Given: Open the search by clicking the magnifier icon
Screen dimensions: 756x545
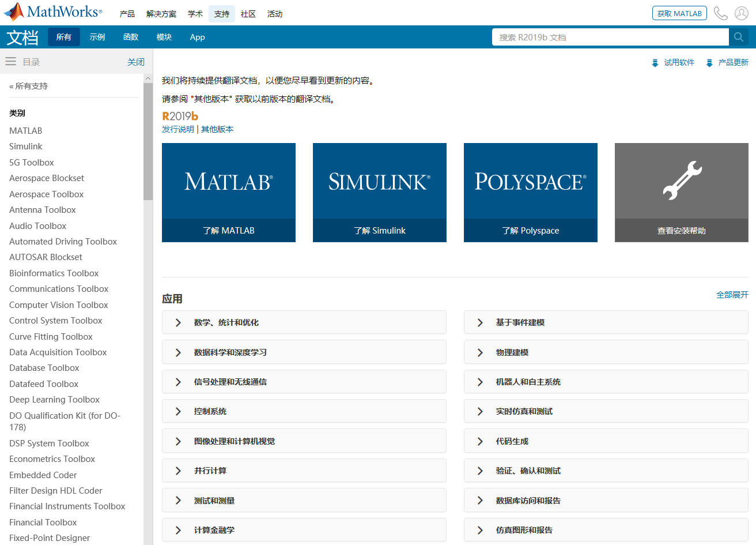Looking at the screenshot, I should (x=739, y=36).
